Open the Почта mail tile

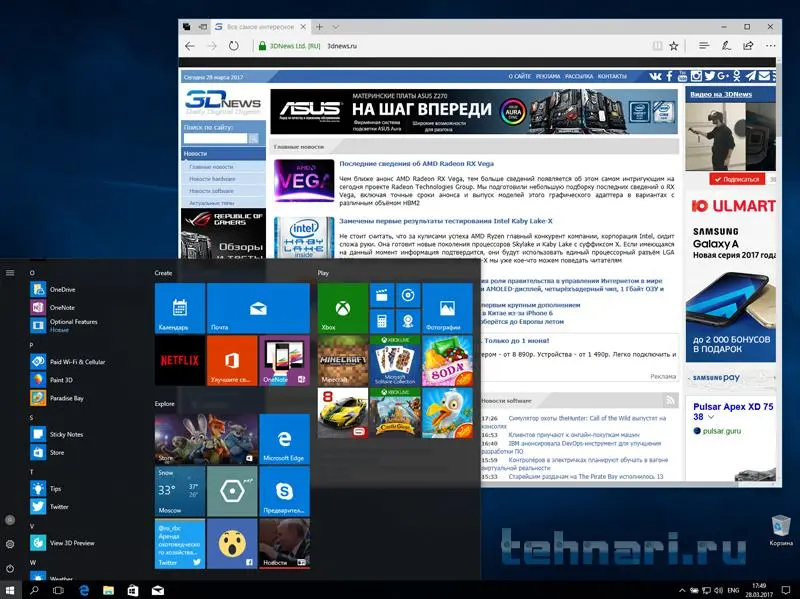tap(258, 308)
